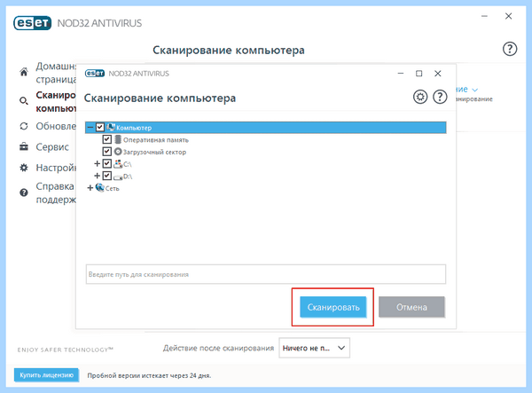Click ESET logo in main window
The width and height of the screenshot is (532, 393).
[x=33, y=23]
